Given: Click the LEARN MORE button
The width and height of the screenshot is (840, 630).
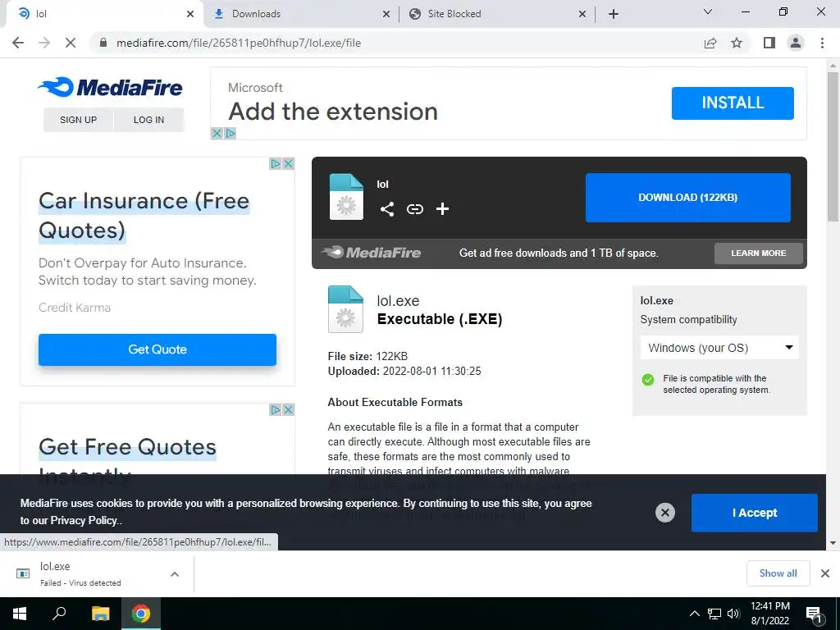Looking at the screenshot, I should point(759,253).
